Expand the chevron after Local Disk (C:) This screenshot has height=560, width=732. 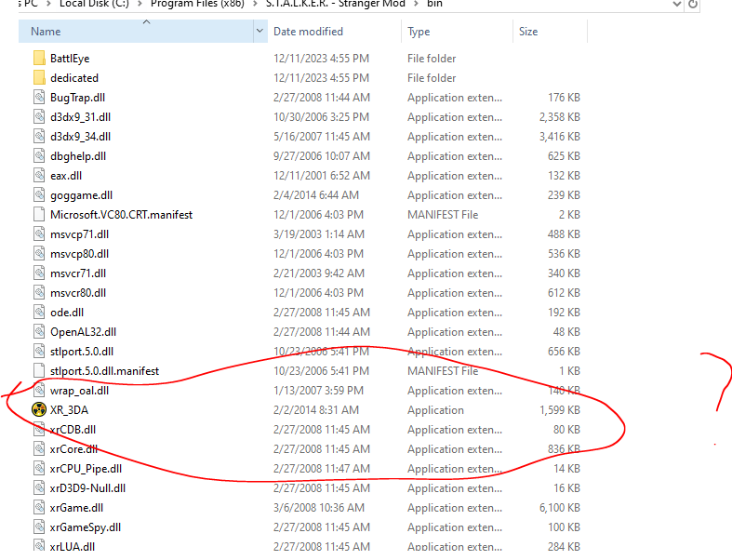click(x=140, y=4)
